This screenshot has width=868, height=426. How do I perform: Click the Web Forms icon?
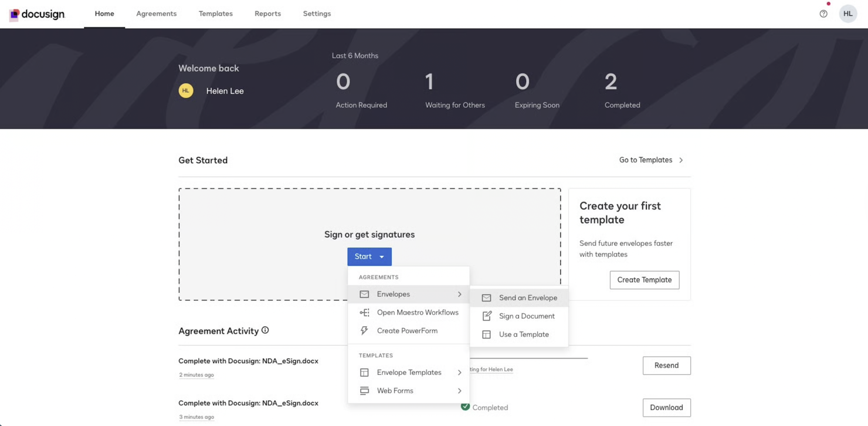click(x=364, y=390)
